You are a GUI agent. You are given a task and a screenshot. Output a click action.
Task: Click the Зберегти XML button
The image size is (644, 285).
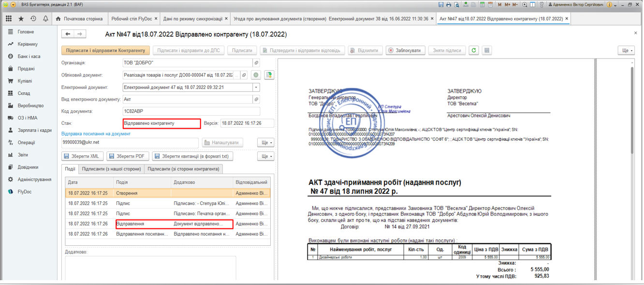point(82,156)
